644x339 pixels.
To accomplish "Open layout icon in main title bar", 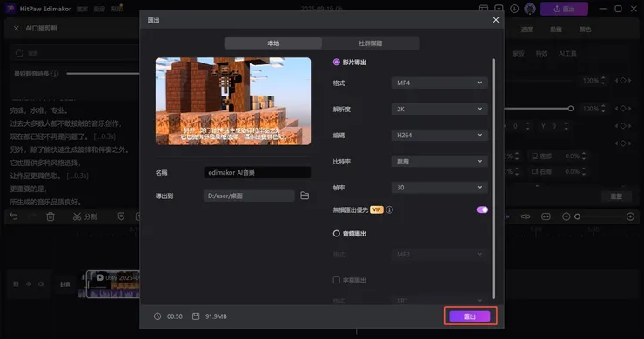I will (x=483, y=9).
